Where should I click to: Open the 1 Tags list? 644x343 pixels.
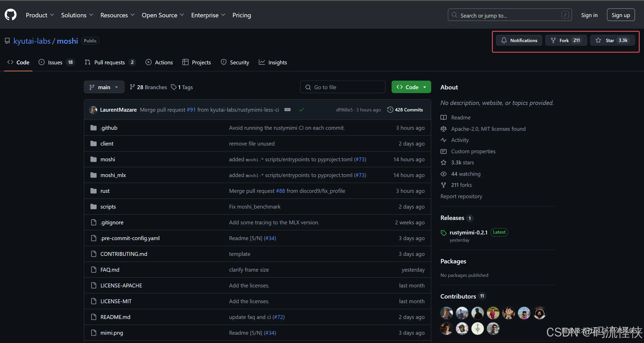pos(182,87)
